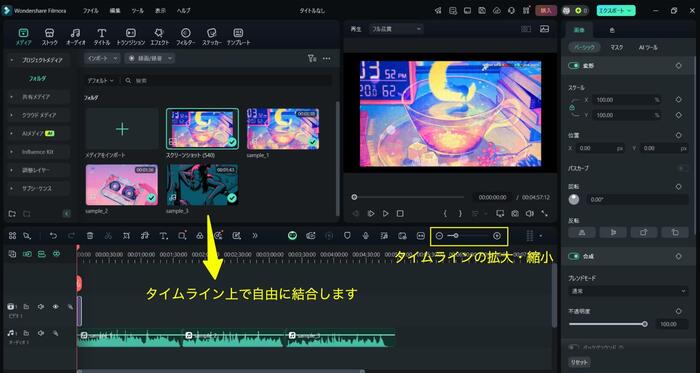Viewport: 700px width, 373px height.
Task: Click the リセット reset button
Action: (x=579, y=362)
